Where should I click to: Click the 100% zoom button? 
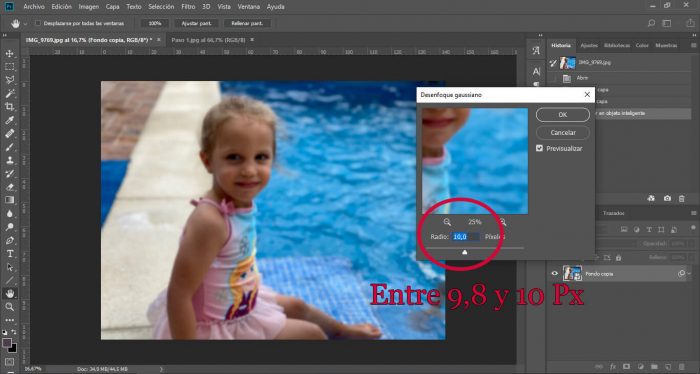[x=155, y=23]
